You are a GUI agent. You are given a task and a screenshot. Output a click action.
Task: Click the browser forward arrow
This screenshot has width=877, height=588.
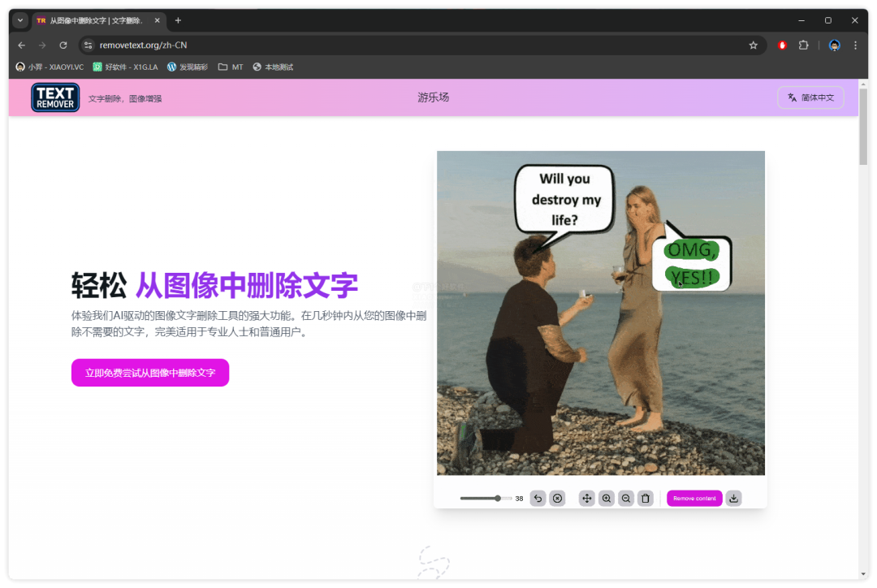click(42, 45)
